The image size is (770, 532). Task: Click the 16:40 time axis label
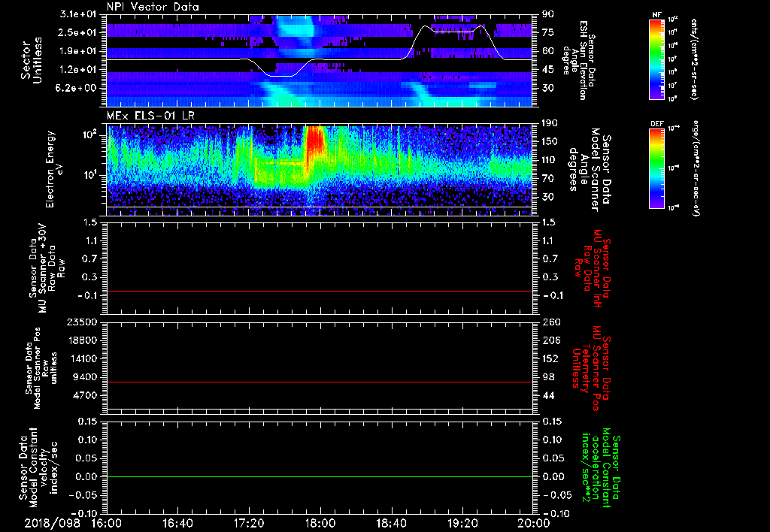pos(177,523)
